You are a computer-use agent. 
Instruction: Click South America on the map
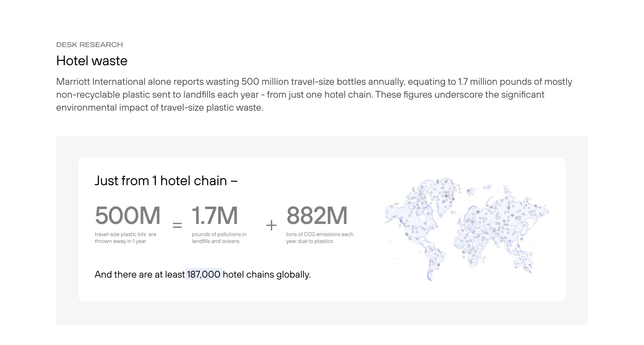pyautogui.click(x=435, y=259)
